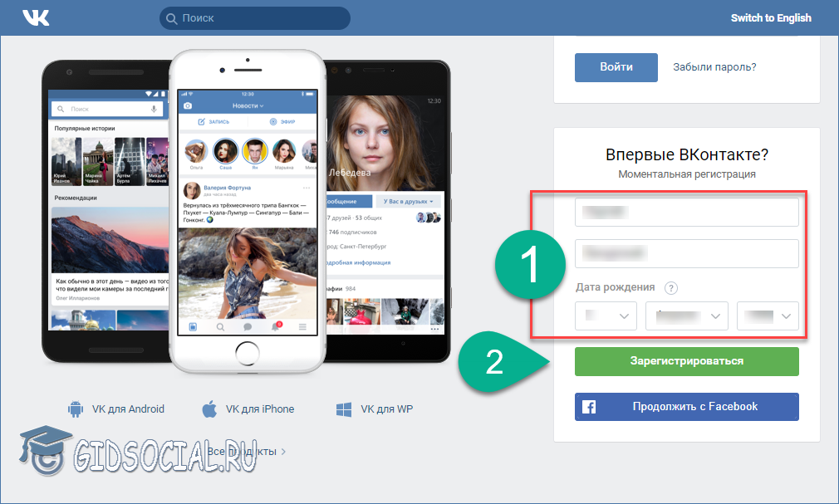Click the Дата рождения label

[x=615, y=287]
